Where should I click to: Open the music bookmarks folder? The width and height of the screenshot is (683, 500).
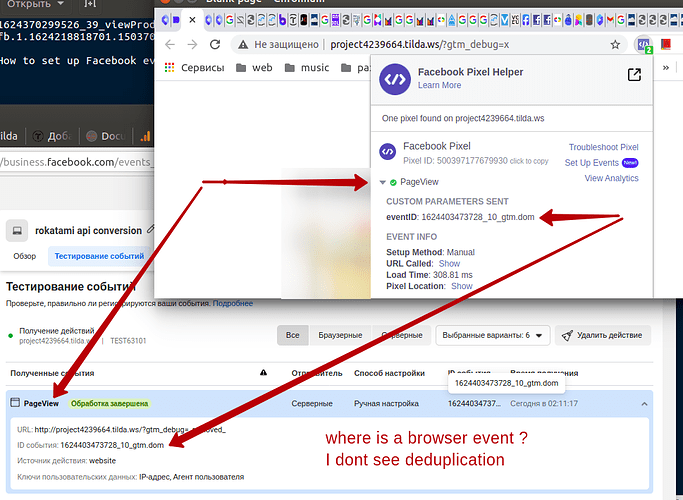307,68
